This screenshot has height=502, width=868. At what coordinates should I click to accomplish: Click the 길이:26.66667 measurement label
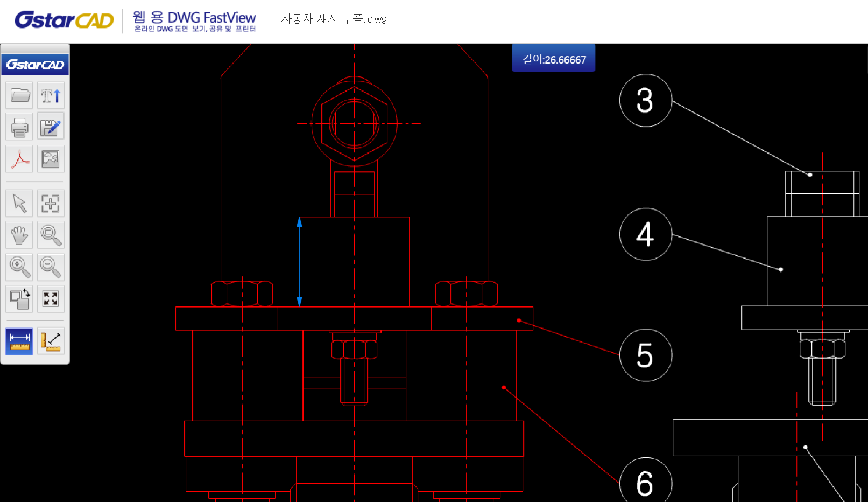(x=554, y=59)
